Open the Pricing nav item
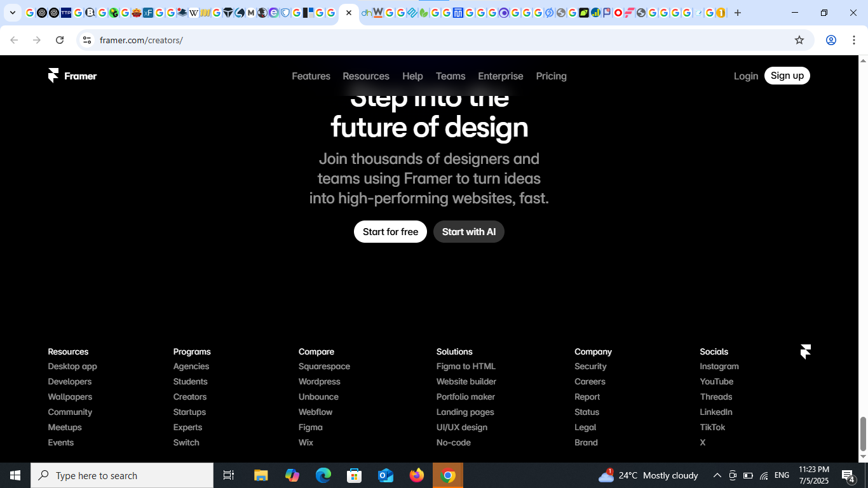Viewport: 868px width, 488px height. (551, 76)
